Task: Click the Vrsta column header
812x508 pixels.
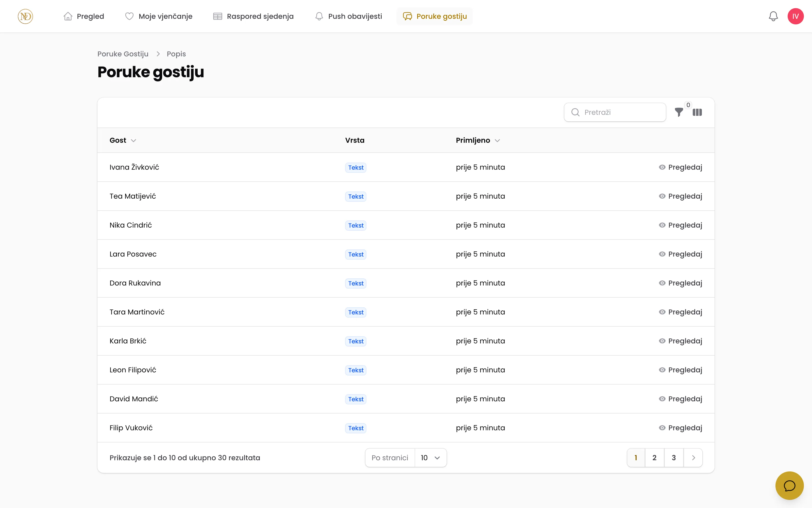Action: (x=355, y=140)
